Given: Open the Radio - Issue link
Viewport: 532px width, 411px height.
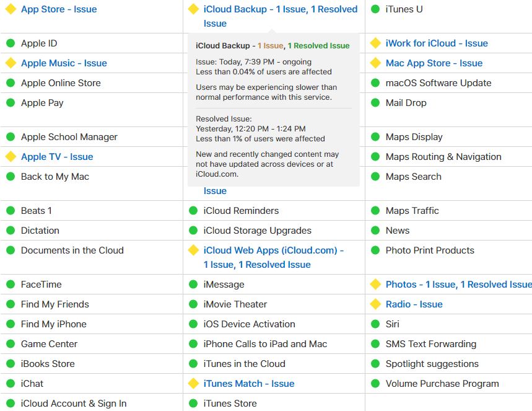Looking at the screenshot, I should coord(414,304).
